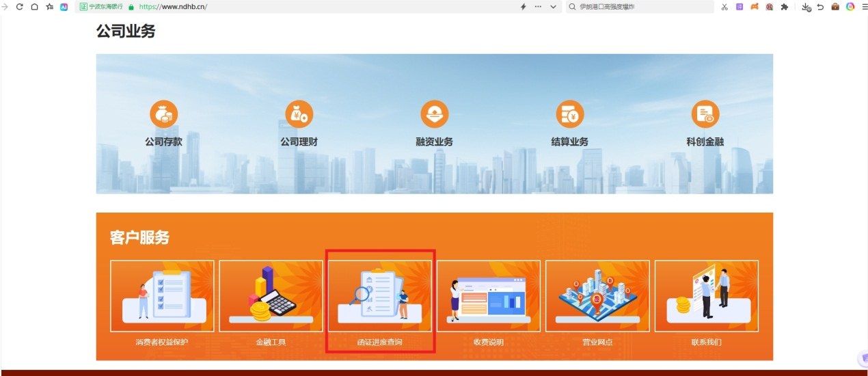This screenshot has width=868, height=376.
Task: Open the 函证进度查询 card image
Action: (x=380, y=296)
